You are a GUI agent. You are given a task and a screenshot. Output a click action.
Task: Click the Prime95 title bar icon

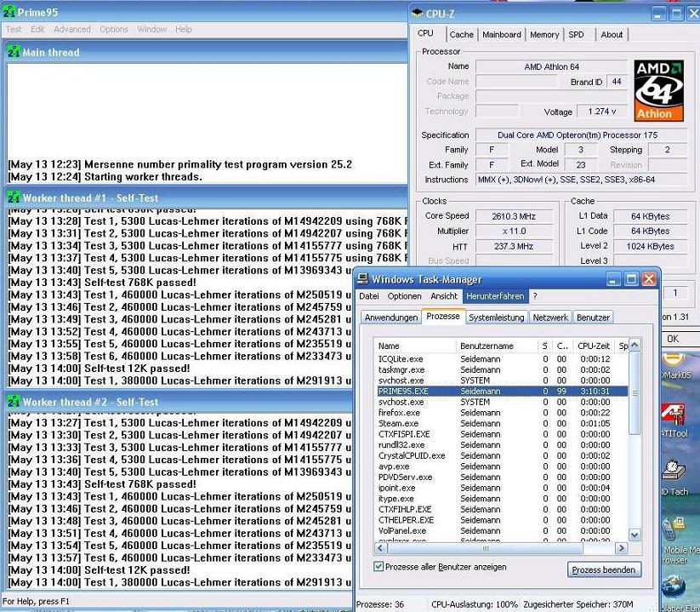tap(9, 12)
